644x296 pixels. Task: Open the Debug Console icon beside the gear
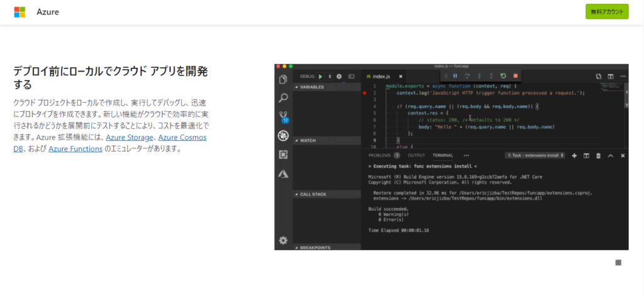351,77
